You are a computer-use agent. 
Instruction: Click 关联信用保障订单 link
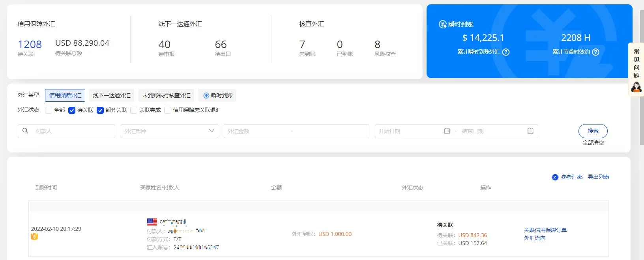point(545,230)
